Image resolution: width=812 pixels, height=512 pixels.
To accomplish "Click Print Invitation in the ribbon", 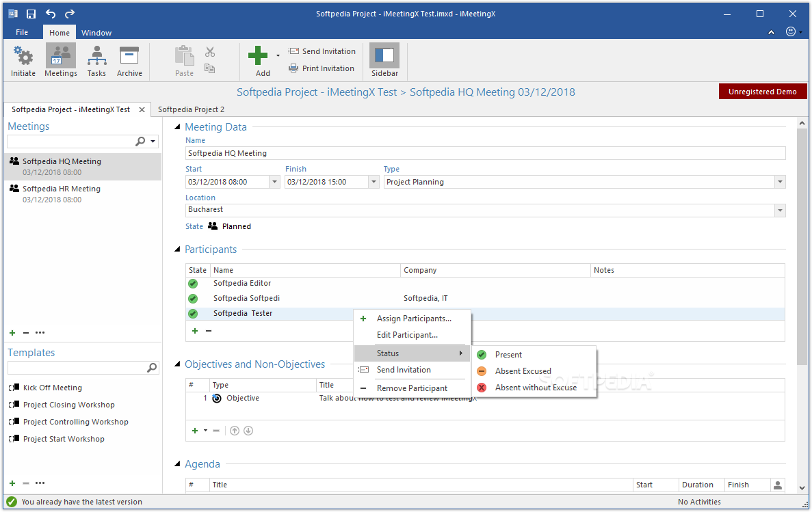I will click(322, 68).
